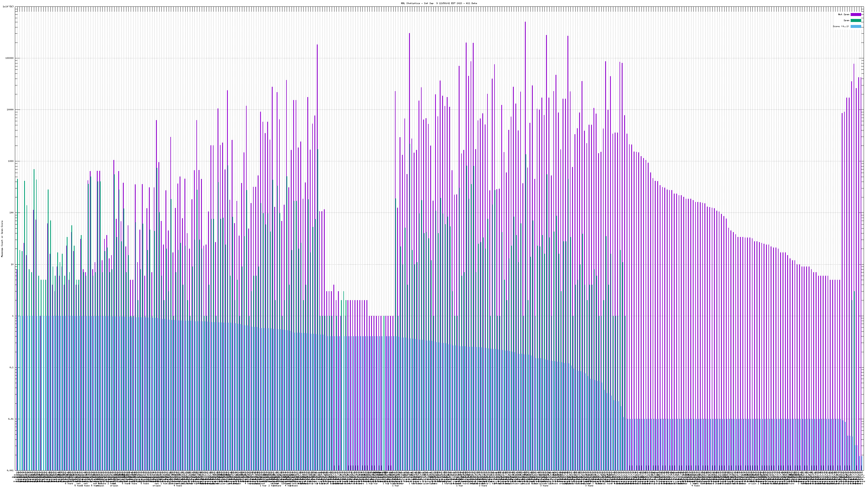Click the 0.1 y-axis tick label
The image size is (868, 488).
coord(12,367)
